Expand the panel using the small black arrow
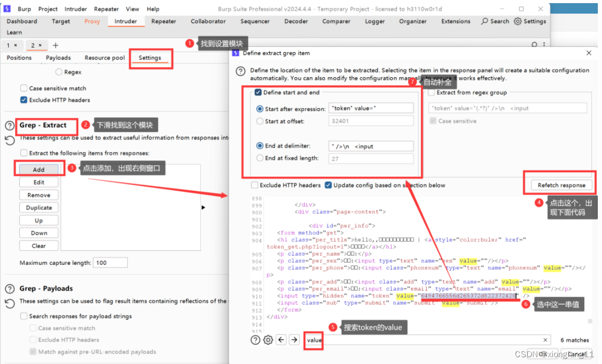 [x=203, y=208]
